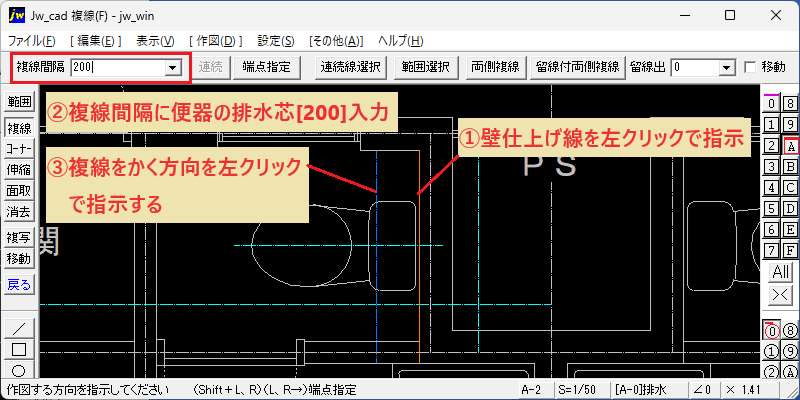Click the 範囲選択 button in control bar

[x=426, y=67]
